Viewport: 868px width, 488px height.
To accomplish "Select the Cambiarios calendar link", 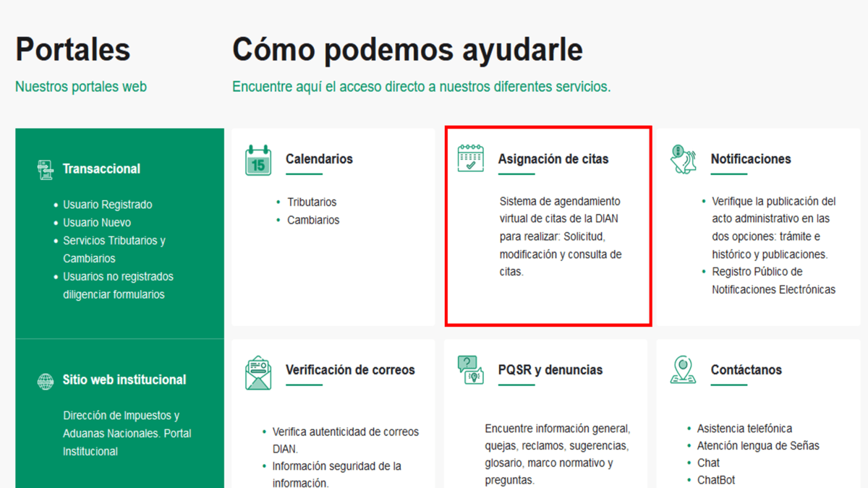I will tap(313, 220).
